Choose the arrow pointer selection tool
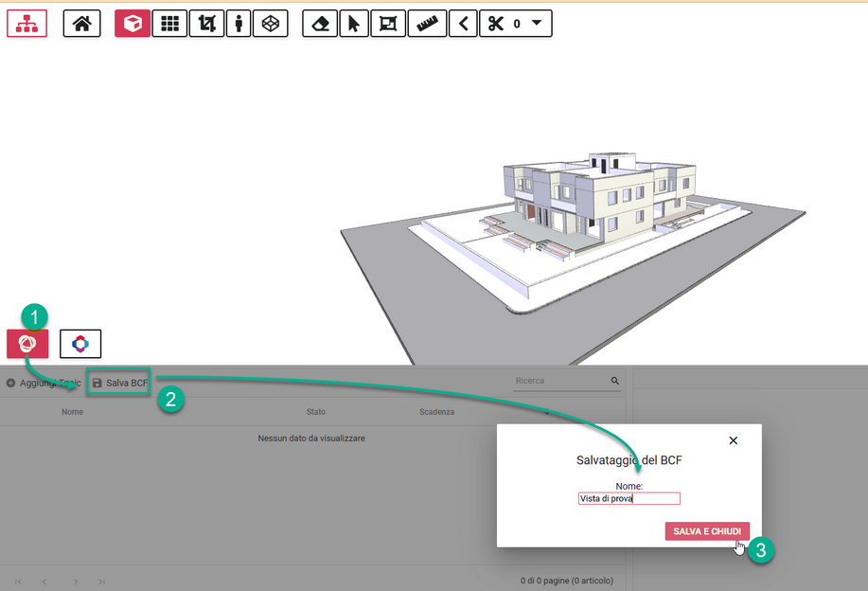The width and height of the screenshot is (868, 591). pos(353,24)
